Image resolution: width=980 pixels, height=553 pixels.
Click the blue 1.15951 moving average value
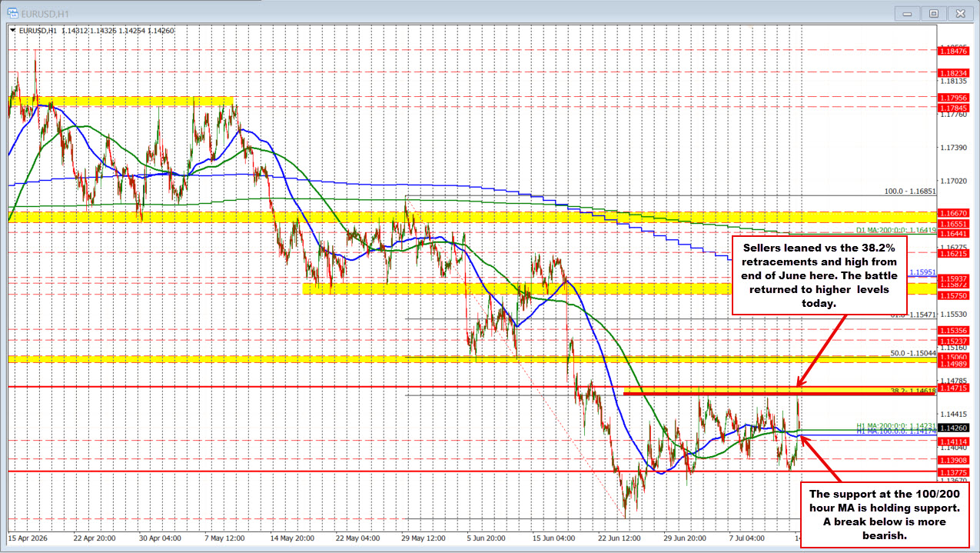pyautogui.click(x=922, y=272)
